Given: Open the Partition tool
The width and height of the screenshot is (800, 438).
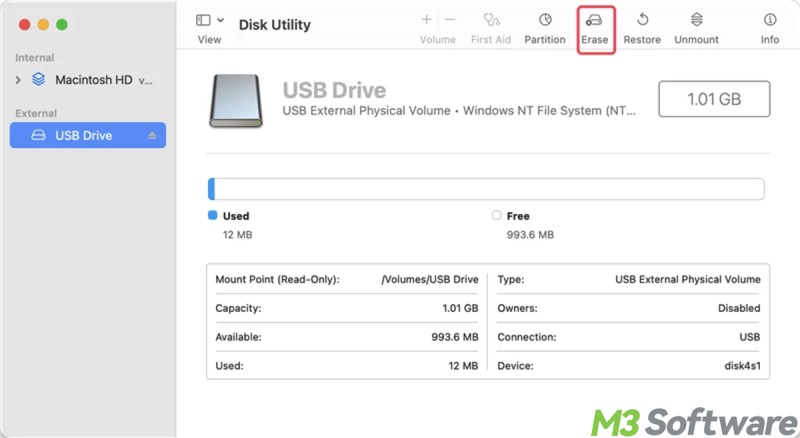Looking at the screenshot, I should [x=545, y=29].
